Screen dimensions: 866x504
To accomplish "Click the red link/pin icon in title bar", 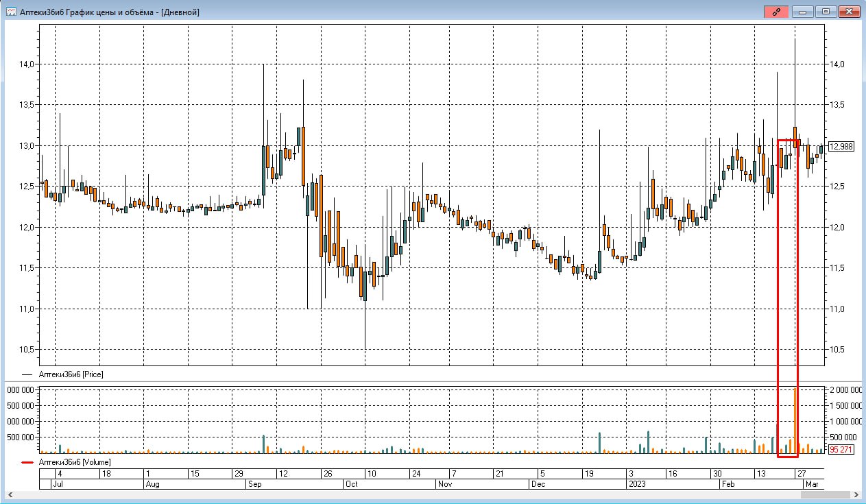I will (776, 12).
